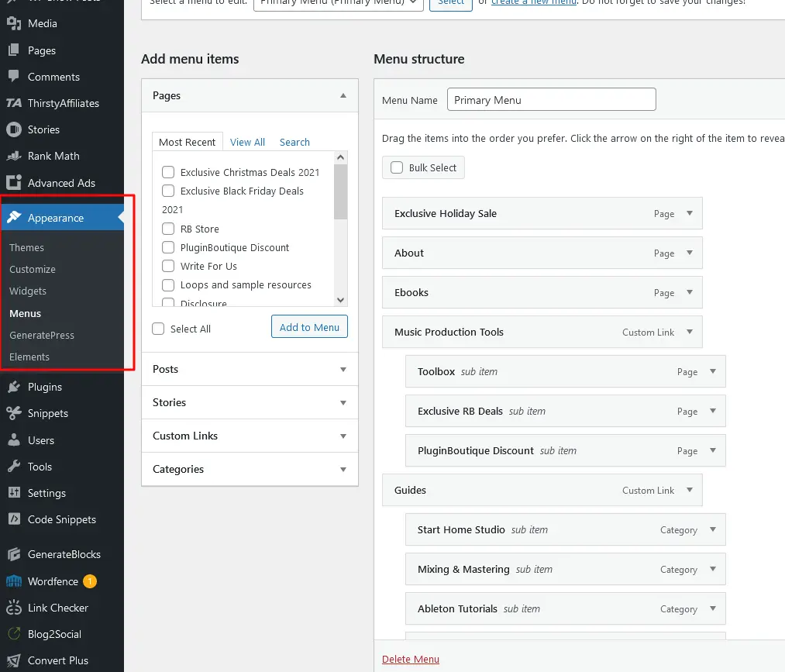Click the Plugins plug icon
Viewport: 785px width, 672px height.
click(x=13, y=387)
